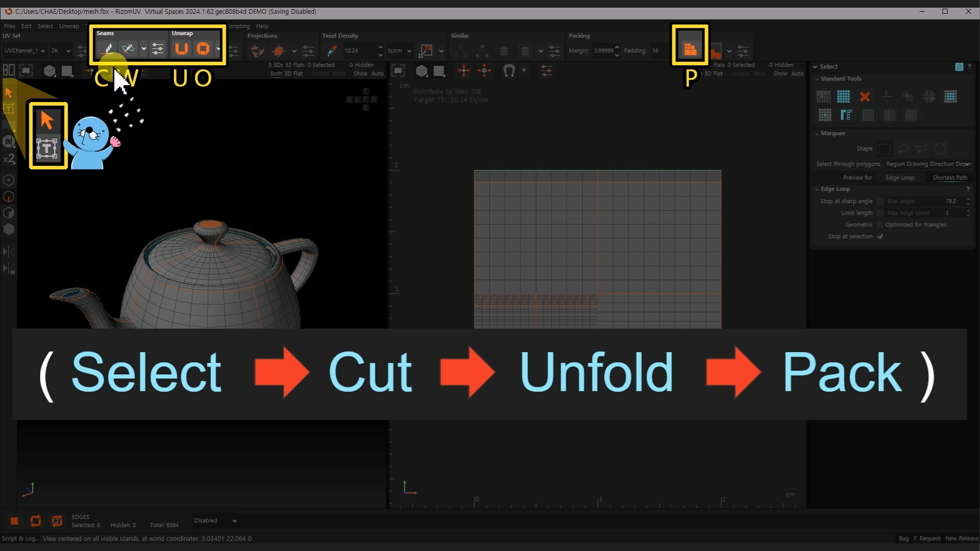Image resolution: width=980 pixels, height=551 pixels.
Task: Enable Stop at sharp angle checkbox
Action: [880, 202]
